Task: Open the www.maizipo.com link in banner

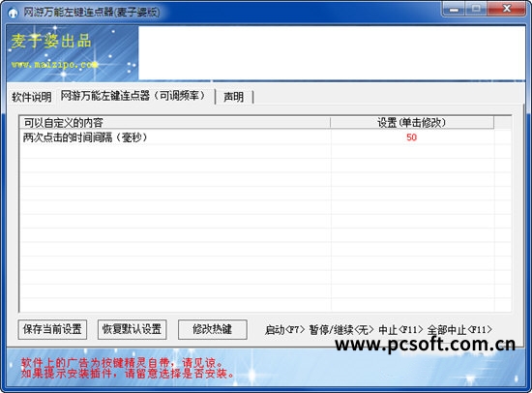Action: [x=54, y=64]
